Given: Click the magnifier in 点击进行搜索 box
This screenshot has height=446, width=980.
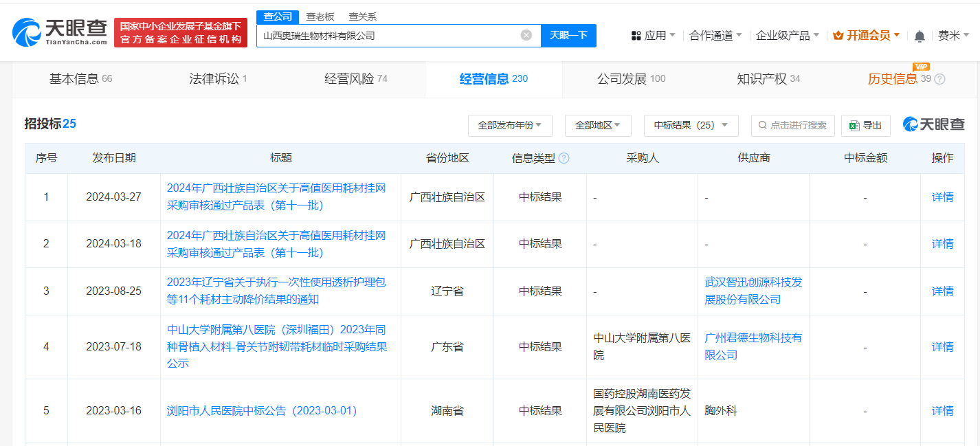Looking at the screenshot, I should coord(762,125).
